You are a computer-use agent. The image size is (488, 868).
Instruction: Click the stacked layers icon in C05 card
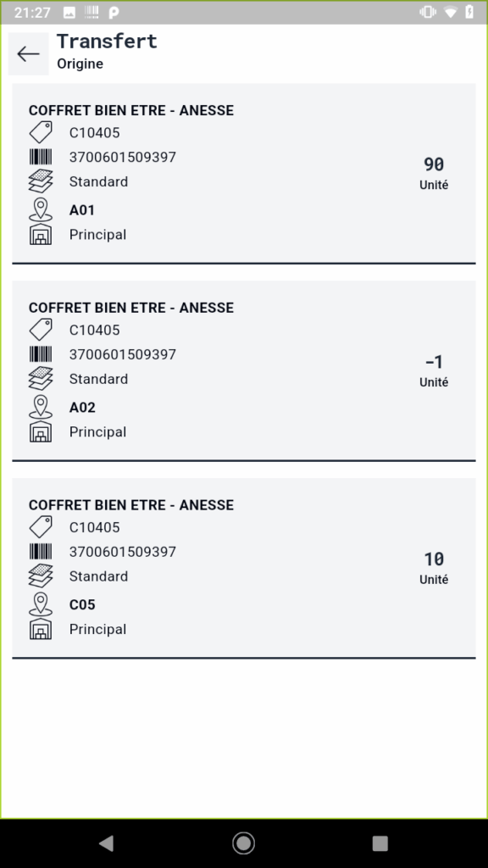pyautogui.click(x=41, y=576)
